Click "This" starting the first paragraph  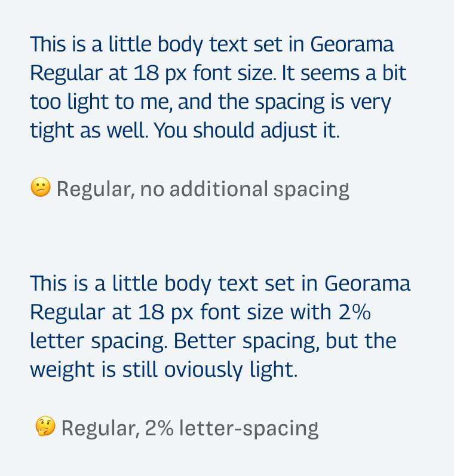tap(48, 44)
